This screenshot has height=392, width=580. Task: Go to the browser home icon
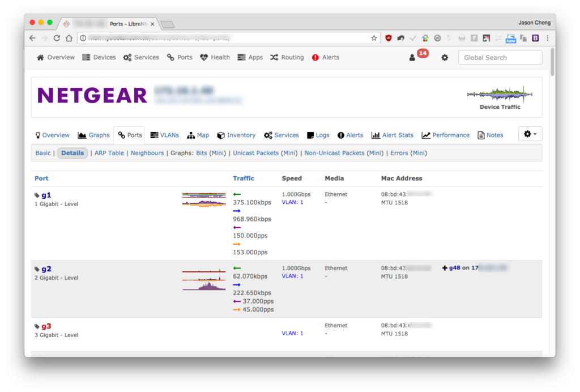[69, 38]
